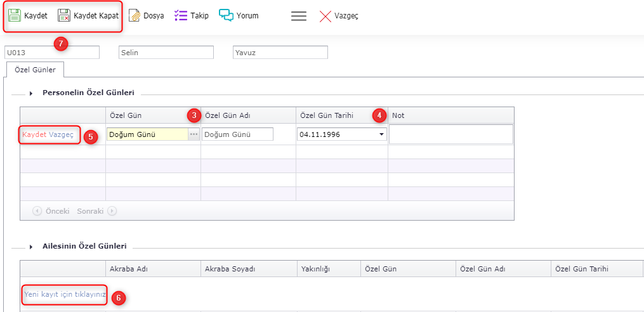Click the Özel Gün Adı input field
The height and width of the screenshot is (312, 644).
(238, 134)
